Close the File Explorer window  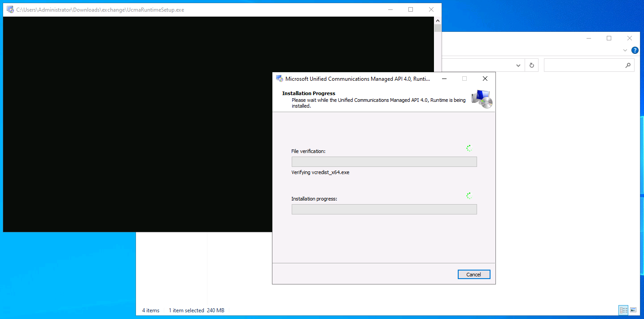tap(630, 38)
